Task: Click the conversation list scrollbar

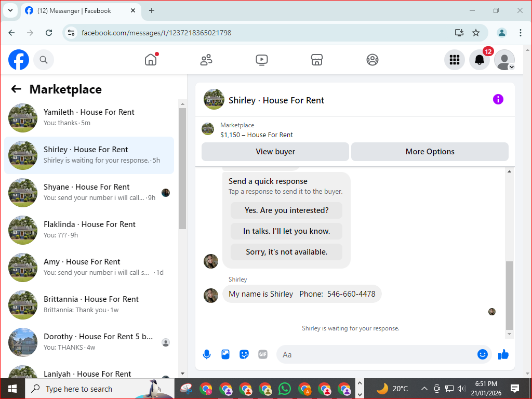Action: pyautogui.click(x=182, y=169)
